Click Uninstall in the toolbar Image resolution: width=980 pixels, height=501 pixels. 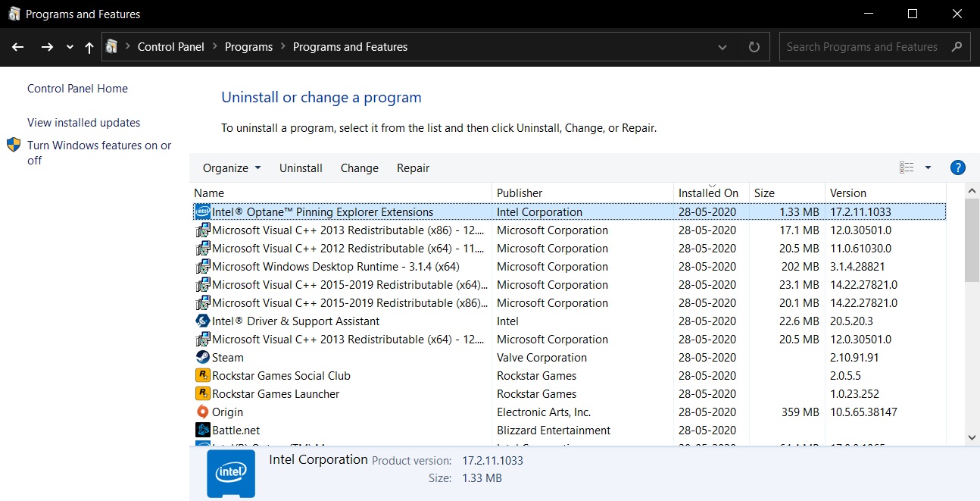click(301, 168)
